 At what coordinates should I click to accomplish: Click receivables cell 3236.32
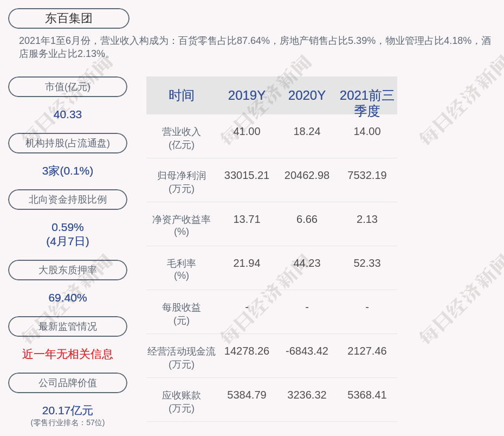click(x=307, y=395)
